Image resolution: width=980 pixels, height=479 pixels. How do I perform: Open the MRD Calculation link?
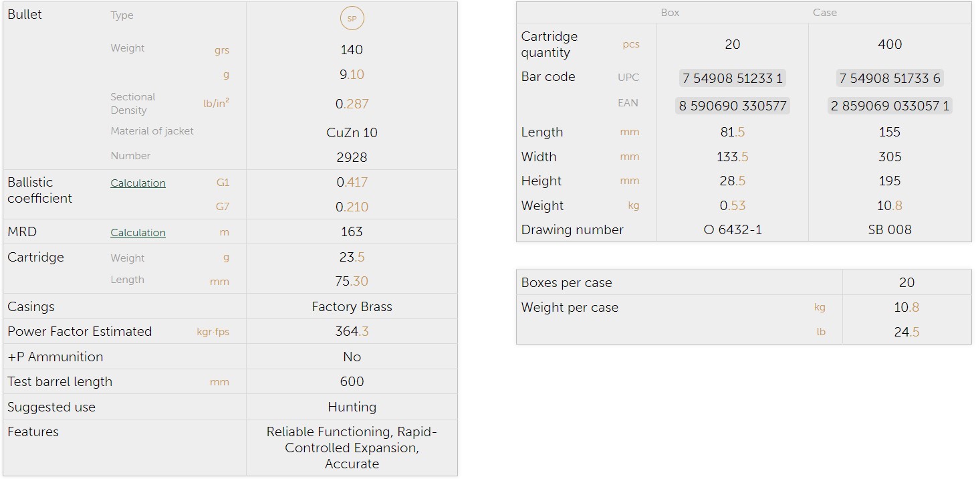pos(138,233)
